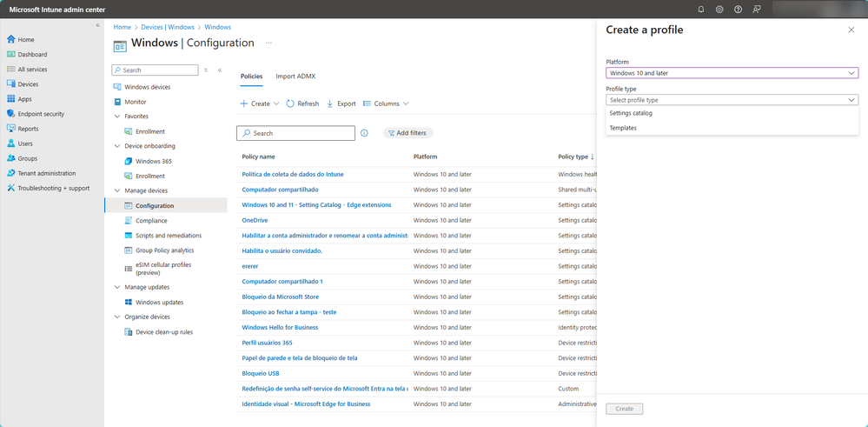Click the resource menu Search box

click(x=155, y=70)
